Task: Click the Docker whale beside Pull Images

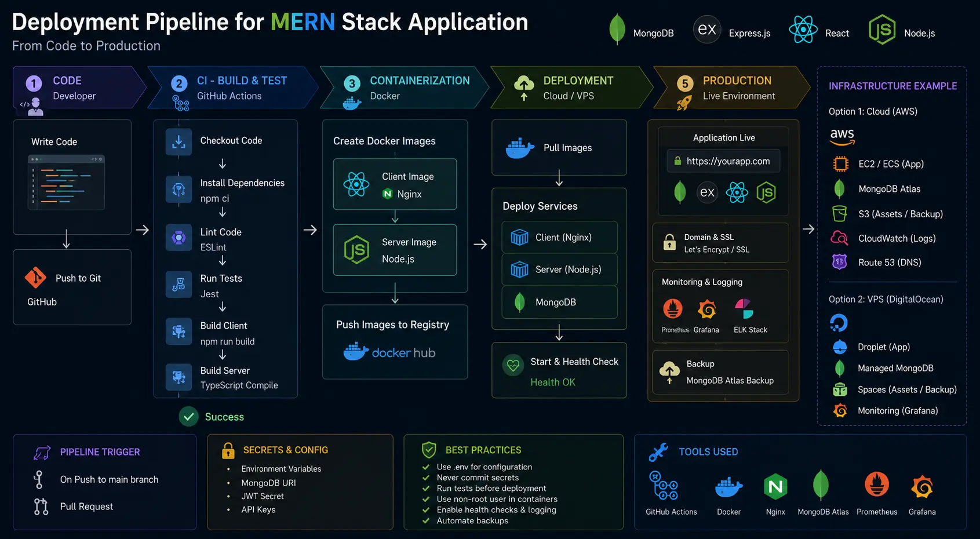Action: [519, 148]
